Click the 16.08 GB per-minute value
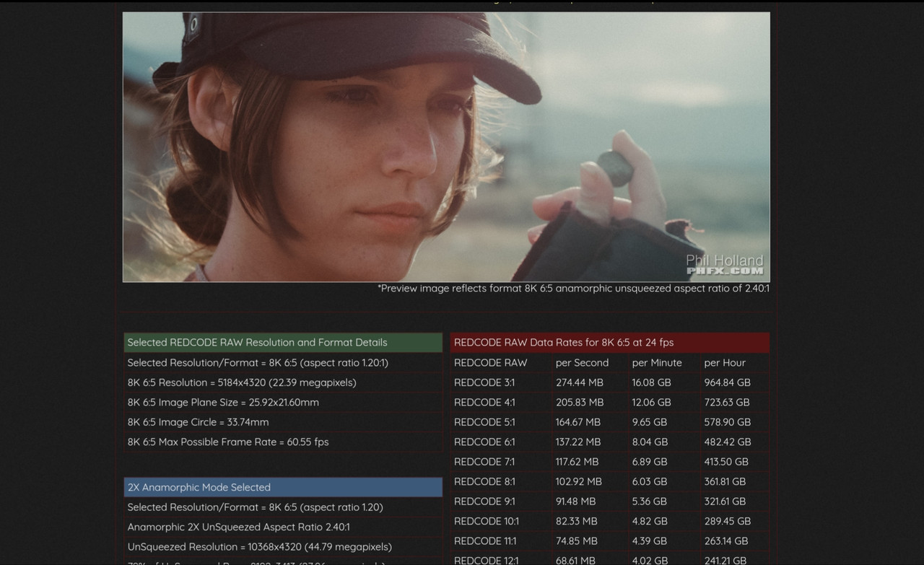The image size is (924, 565). click(652, 382)
